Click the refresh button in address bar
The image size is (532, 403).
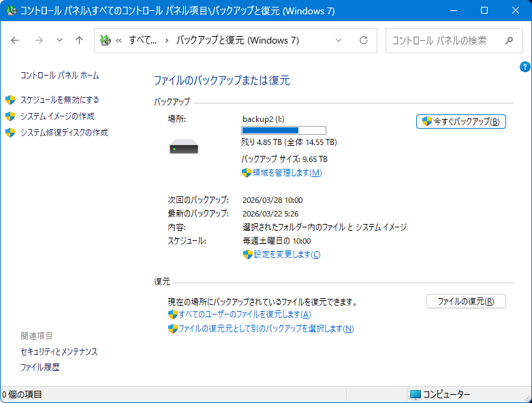click(x=364, y=40)
